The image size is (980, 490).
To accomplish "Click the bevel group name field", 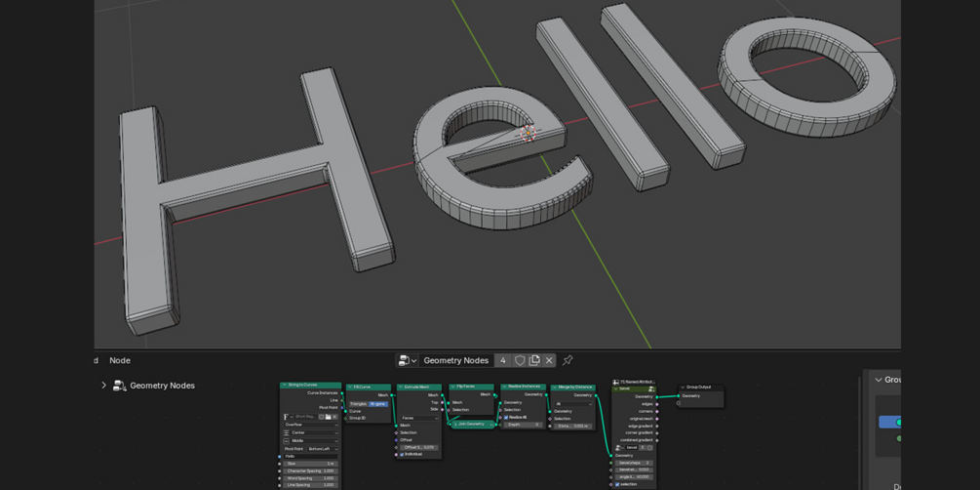I will [631, 447].
